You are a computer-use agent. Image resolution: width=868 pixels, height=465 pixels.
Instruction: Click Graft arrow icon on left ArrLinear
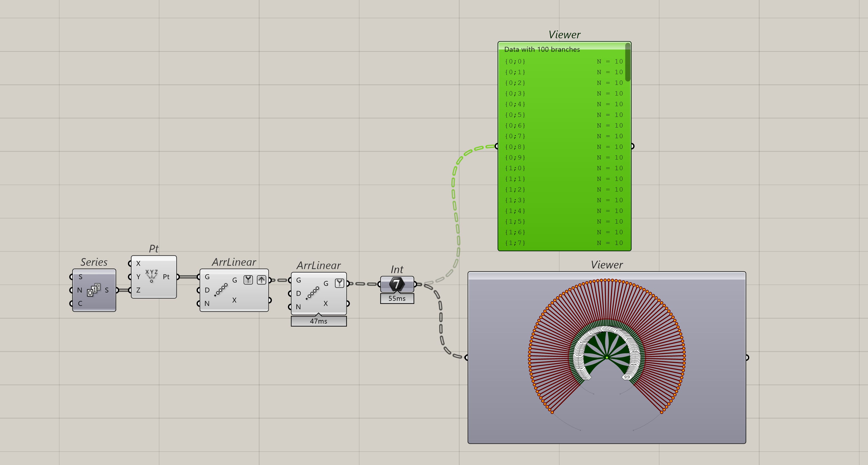pos(261,280)
